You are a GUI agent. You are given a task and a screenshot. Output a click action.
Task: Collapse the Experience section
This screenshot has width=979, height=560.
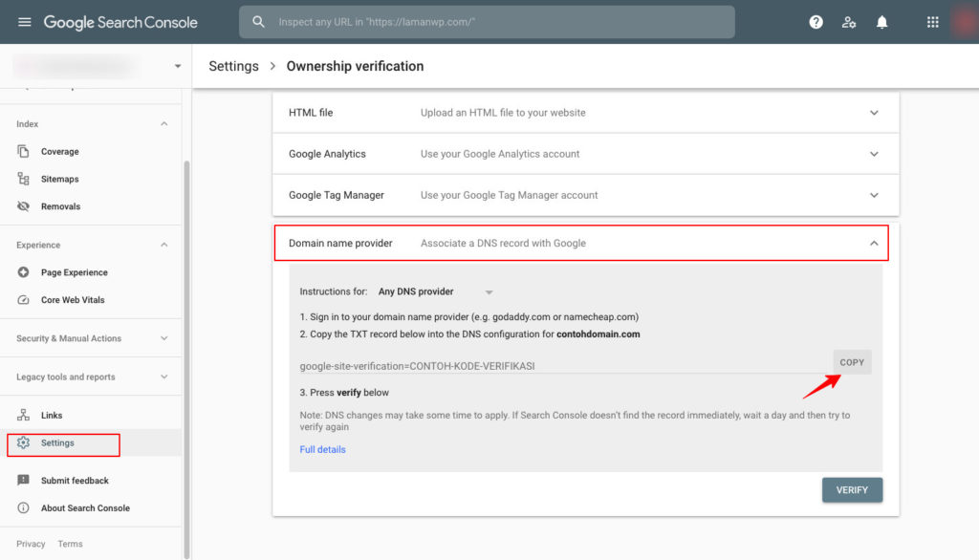click(163, 245)
